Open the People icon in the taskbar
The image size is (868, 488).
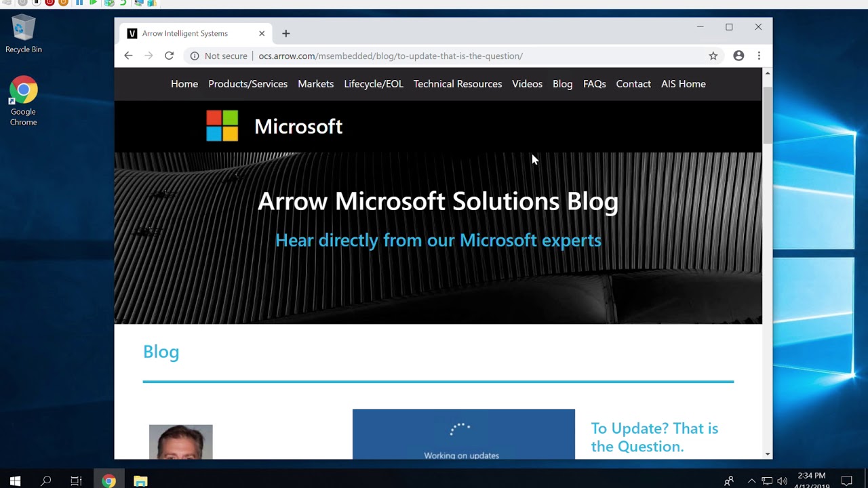click(x=729, y=481)
